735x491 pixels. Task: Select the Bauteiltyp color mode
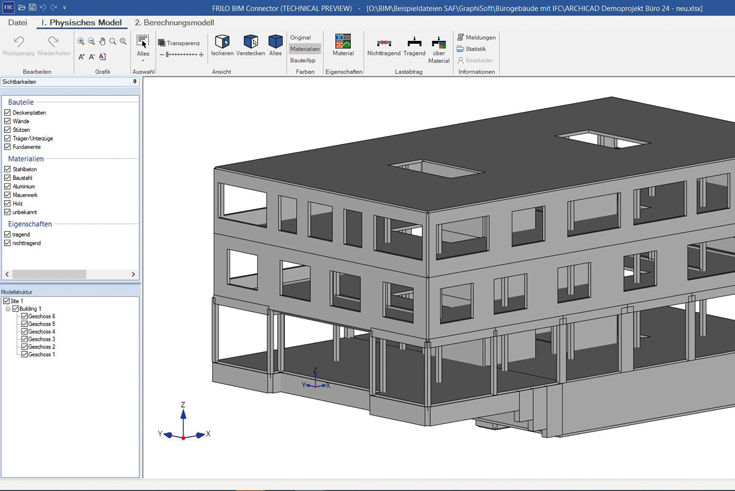pyautogui.click(x=303, y=60)
